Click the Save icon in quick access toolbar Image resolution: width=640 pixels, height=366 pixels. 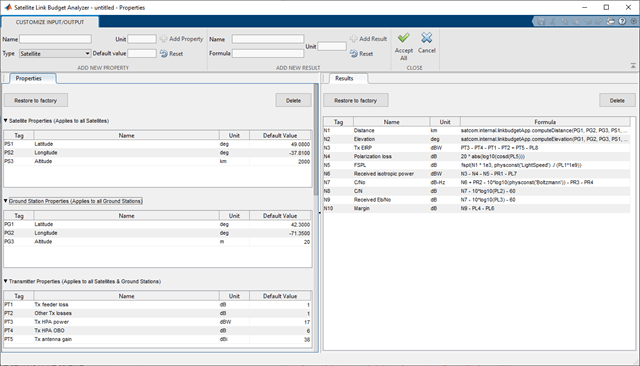[541, 22]
